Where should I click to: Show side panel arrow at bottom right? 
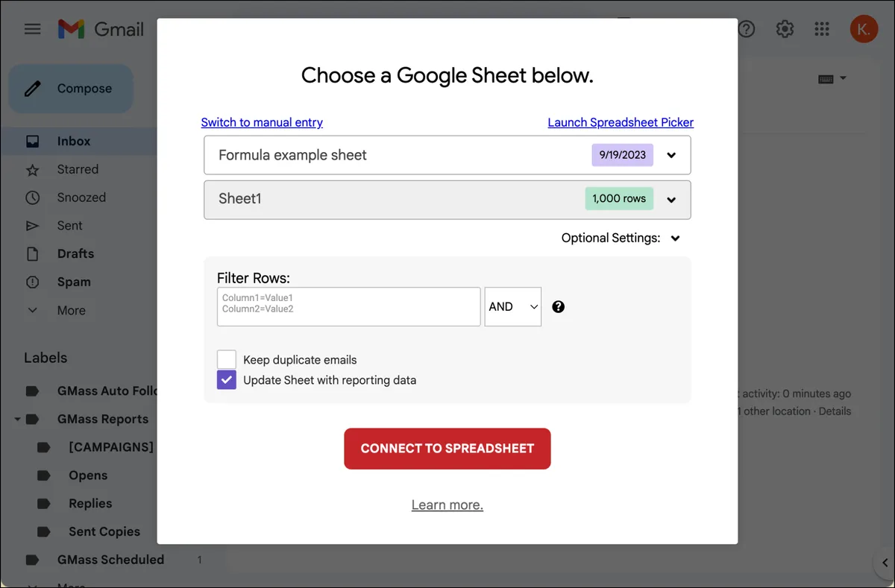885,563
